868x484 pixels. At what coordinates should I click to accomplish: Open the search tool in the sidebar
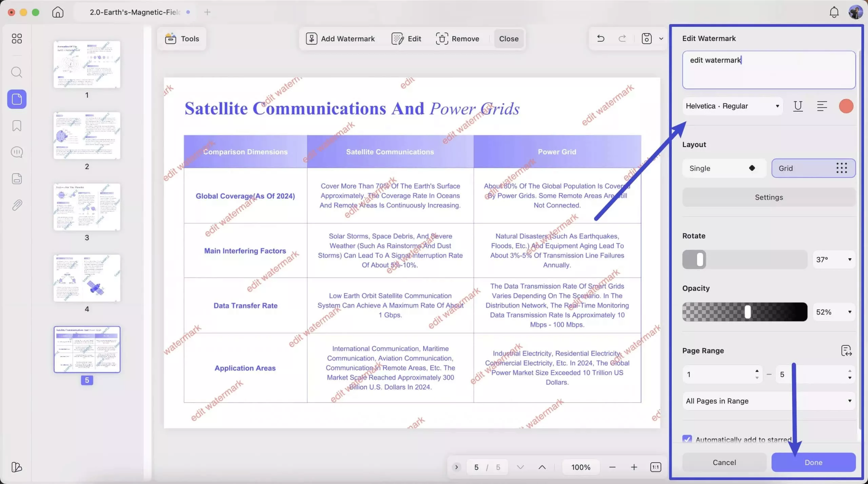pos(17,72)
